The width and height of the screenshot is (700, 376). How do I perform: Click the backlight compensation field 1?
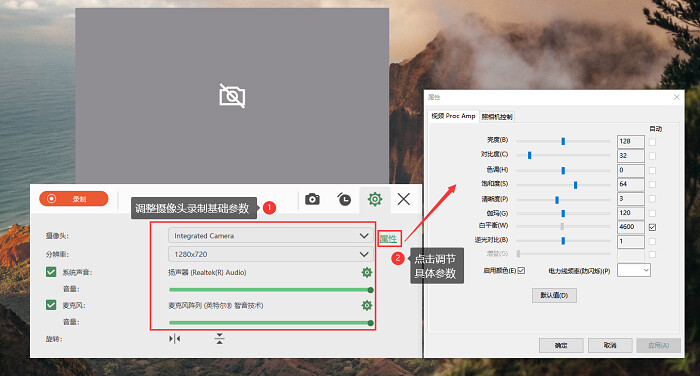(x=631, y=242)
